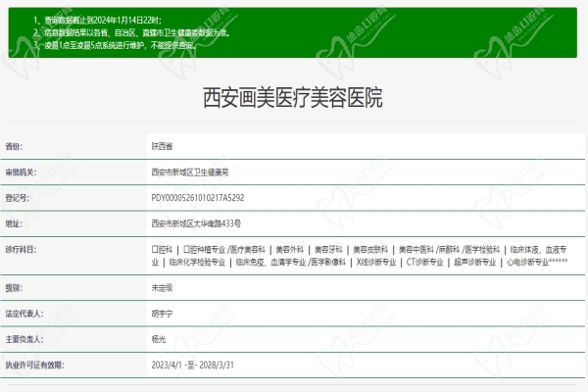This screenshot has width=588, height=392.
Task: Click the 美容牙科 entry
Action: point(328,250)
